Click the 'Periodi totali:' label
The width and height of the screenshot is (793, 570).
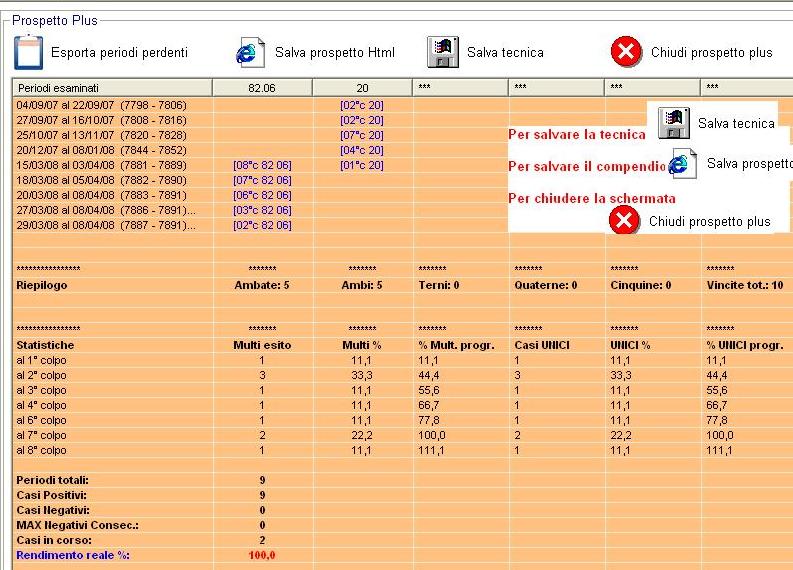click(53, 480)
